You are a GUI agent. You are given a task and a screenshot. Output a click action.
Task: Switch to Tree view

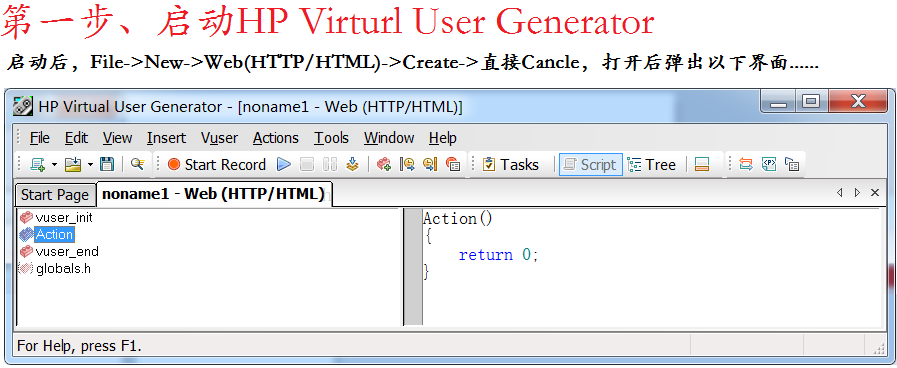click(x=652, y=165)
